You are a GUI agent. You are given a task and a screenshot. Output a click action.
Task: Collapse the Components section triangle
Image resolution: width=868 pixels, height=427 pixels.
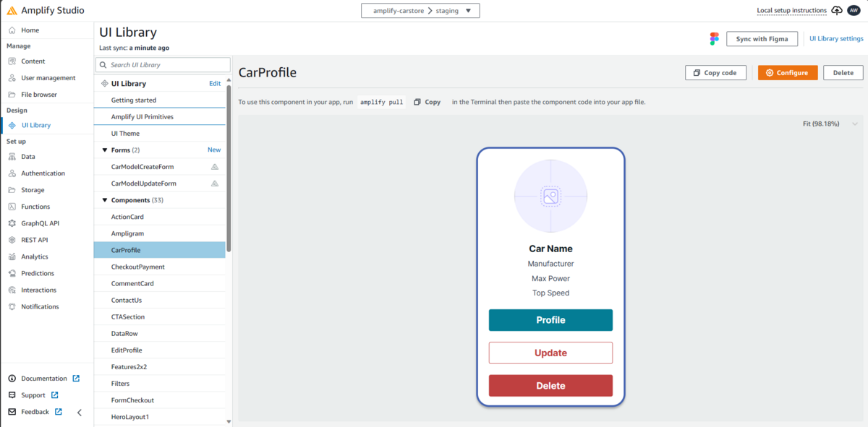[x=104, y=200]
